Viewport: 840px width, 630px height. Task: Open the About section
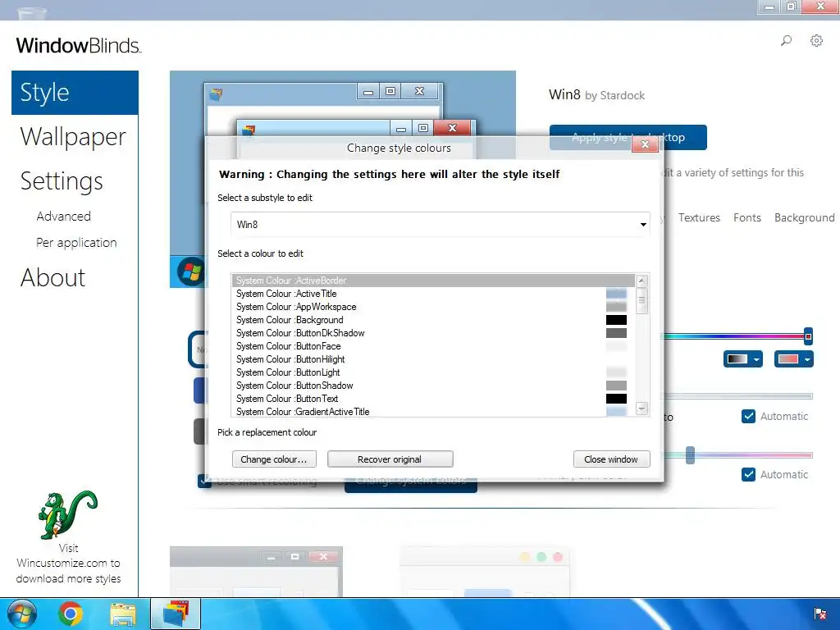click(x=53, y=277)
